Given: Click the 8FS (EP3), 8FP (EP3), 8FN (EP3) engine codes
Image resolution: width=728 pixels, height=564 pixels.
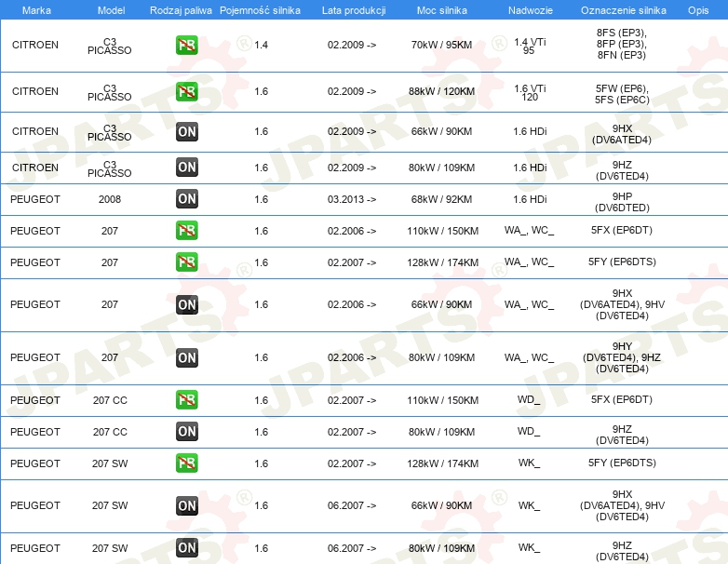Looking at the screenshot, I should [x=622, y=44].
